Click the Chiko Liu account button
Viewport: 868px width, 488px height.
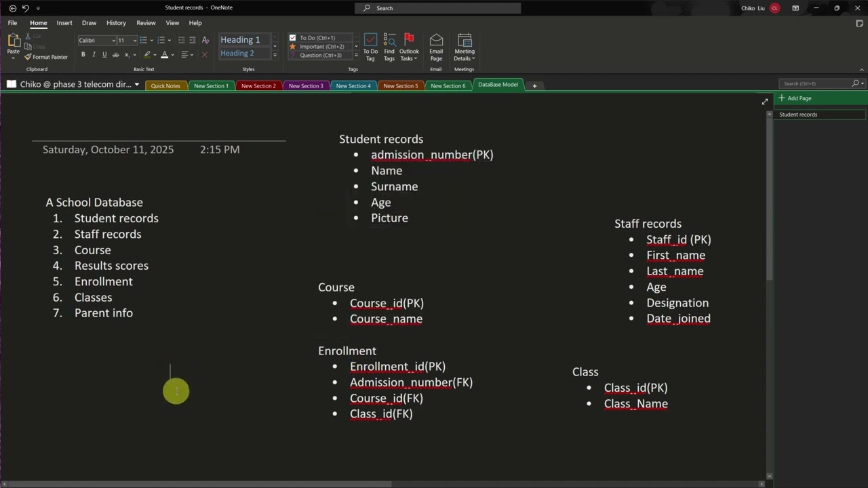coord(760,8)
